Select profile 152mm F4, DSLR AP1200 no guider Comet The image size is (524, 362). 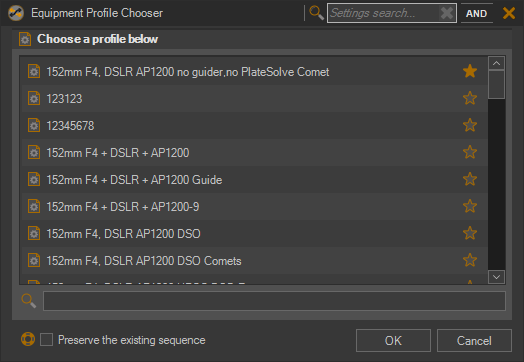click(x=255, y=72)
